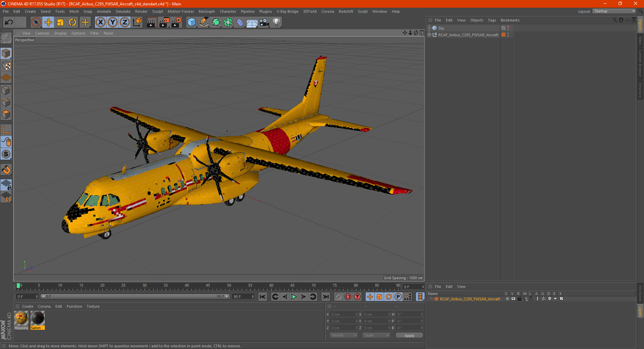Switch to Content Browser side tab

point(640,63)
